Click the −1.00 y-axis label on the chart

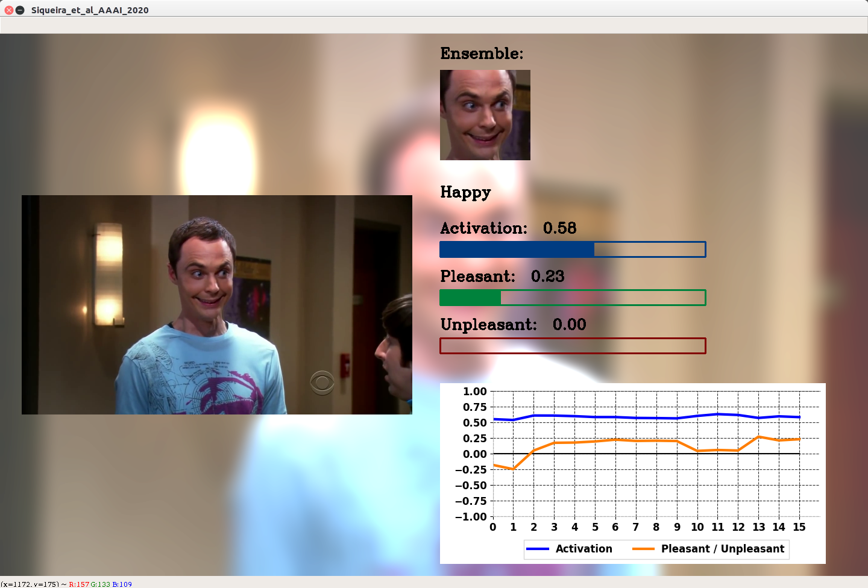471,517
